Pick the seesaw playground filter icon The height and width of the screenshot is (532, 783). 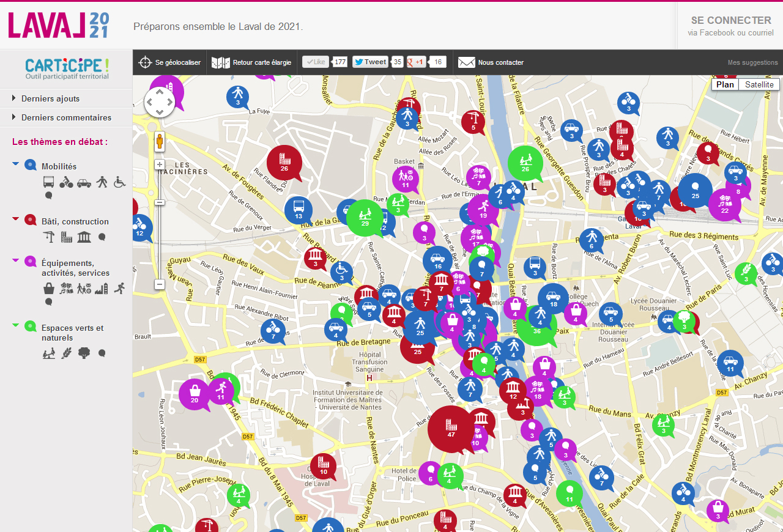click(49, 353)
